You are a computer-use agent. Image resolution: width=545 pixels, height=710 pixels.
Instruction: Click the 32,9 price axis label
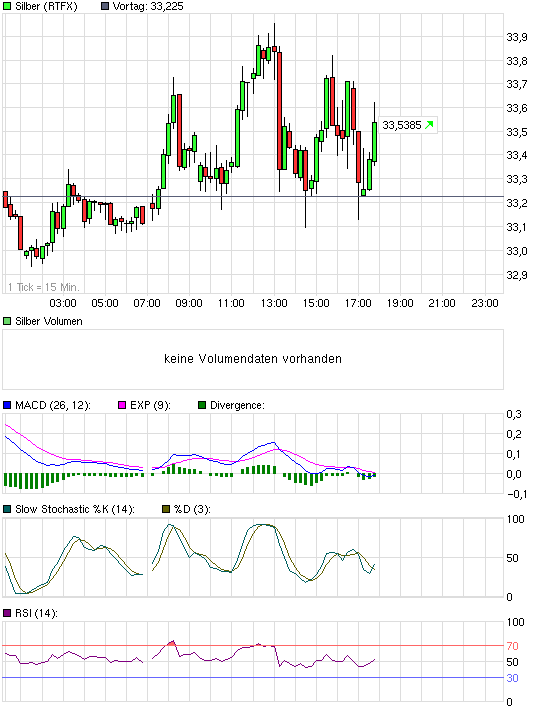click(517, 275)
